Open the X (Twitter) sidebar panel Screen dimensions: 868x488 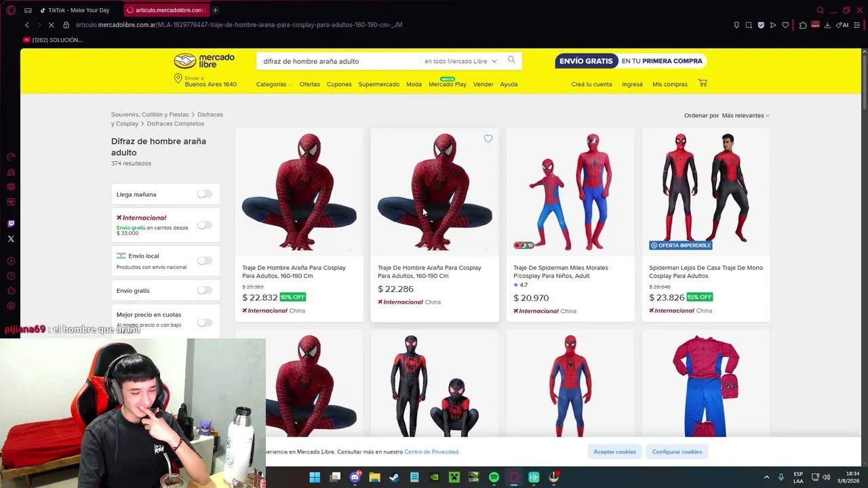tap(11, 239)
